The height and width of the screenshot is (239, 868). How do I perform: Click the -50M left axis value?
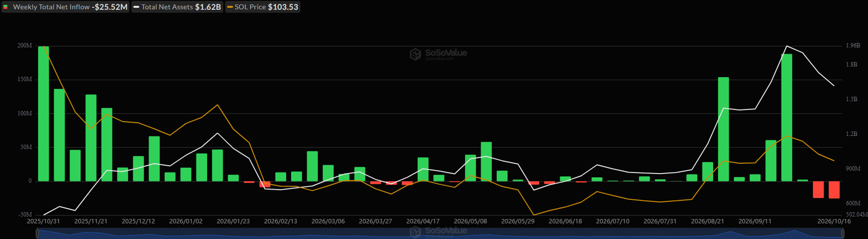tap(25, 215)
